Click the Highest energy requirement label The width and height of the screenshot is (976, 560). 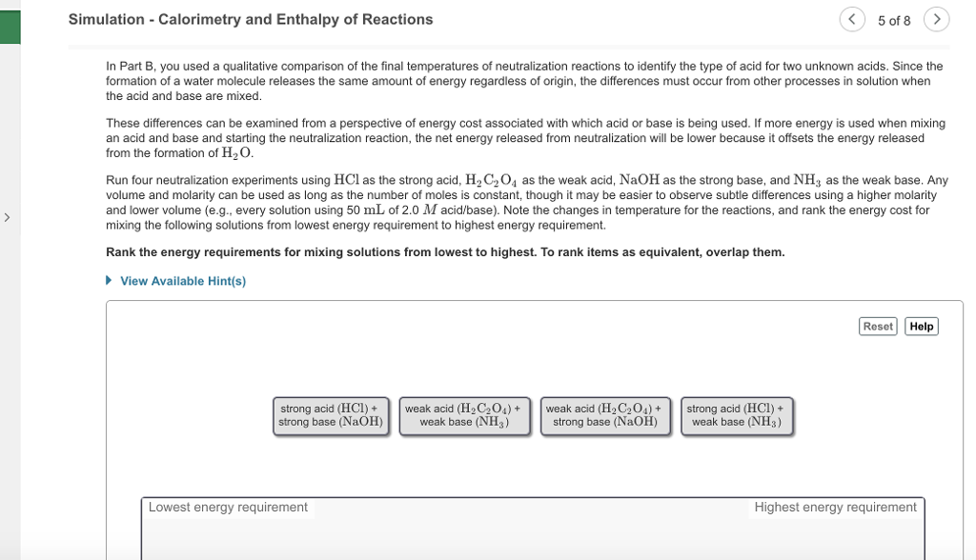(x=836, y=508)
